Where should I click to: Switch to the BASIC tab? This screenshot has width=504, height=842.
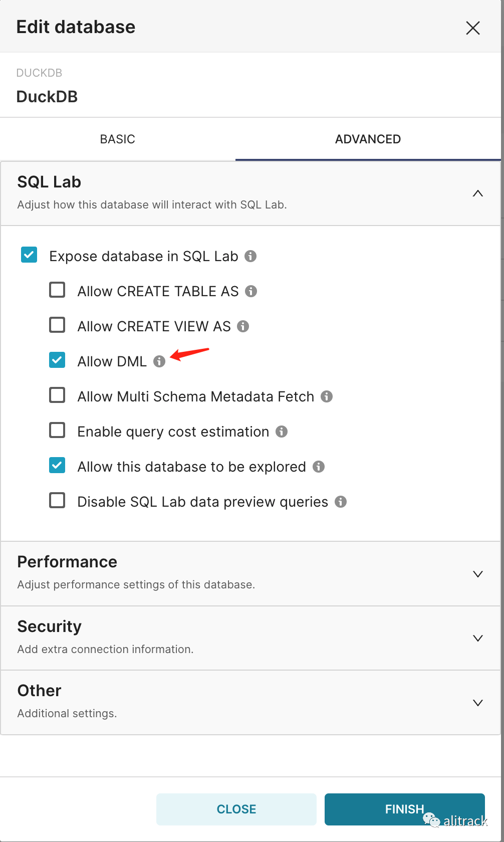[x=118, y=139]
